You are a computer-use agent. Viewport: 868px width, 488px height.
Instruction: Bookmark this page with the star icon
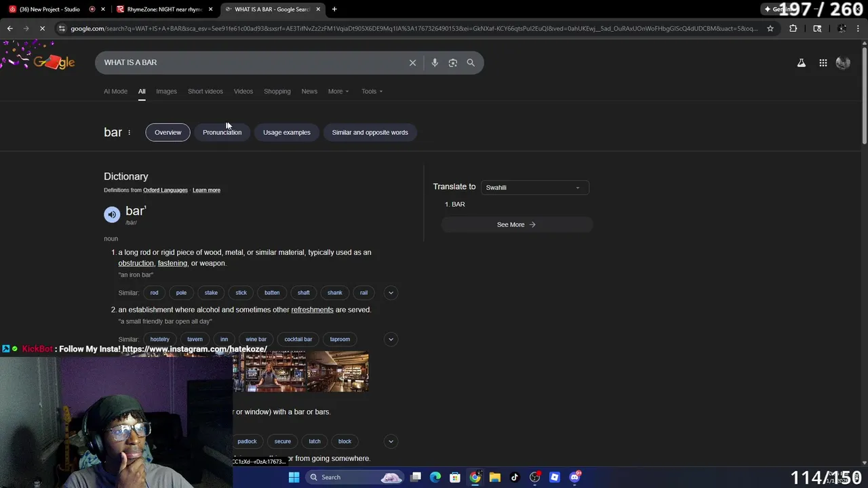tap(770, 28)
